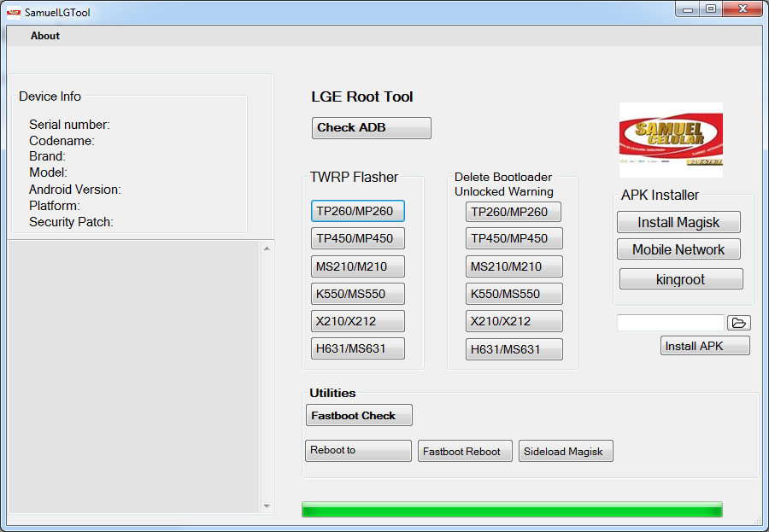Focus the APK file path field

coord(671,323)
